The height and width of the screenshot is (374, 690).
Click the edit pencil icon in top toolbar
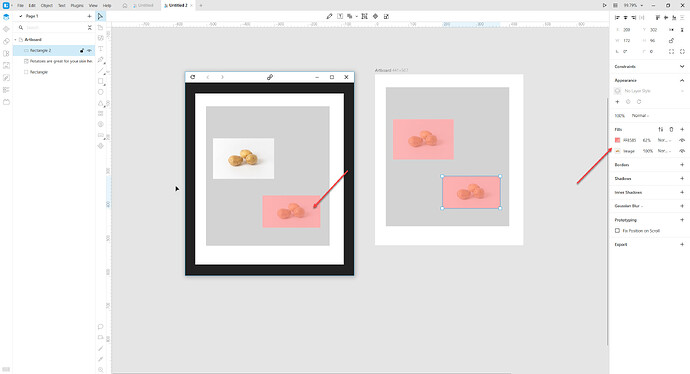coord(329,16)
